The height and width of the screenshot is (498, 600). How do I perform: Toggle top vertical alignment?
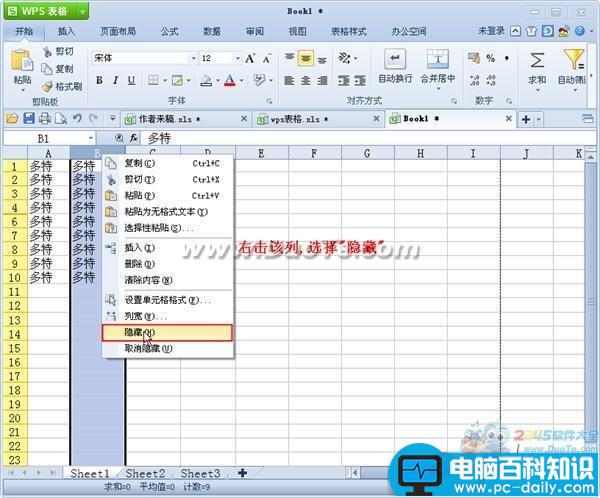(290, 58)
